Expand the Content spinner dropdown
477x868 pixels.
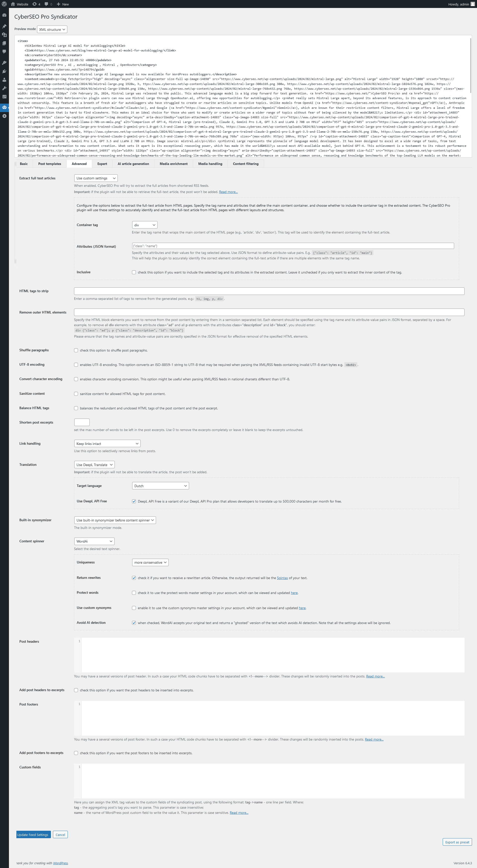(93, 541)
